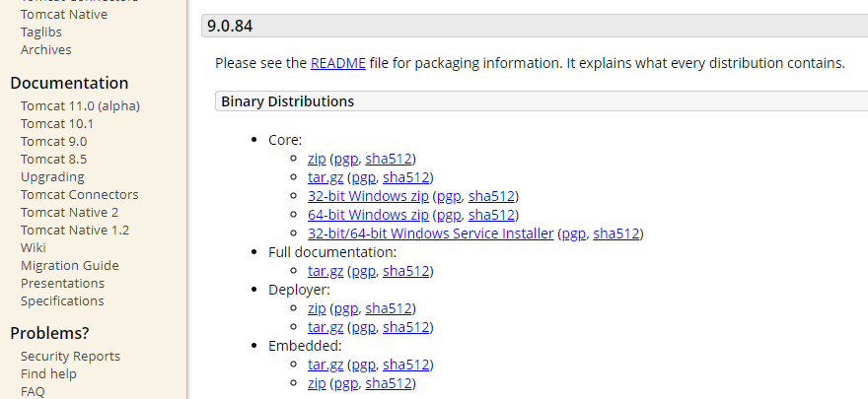
Task: Open the README file link
Action: [x=337, y=63]
